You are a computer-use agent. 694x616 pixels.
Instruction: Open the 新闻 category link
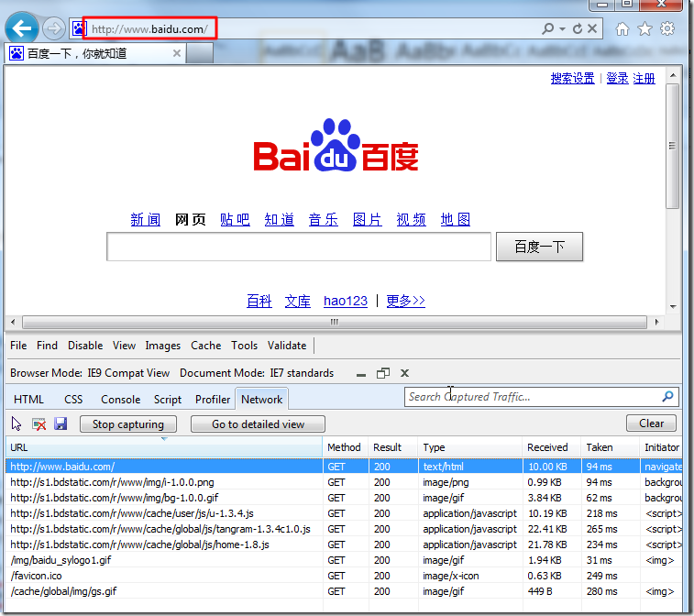click(x=145, y=219)
